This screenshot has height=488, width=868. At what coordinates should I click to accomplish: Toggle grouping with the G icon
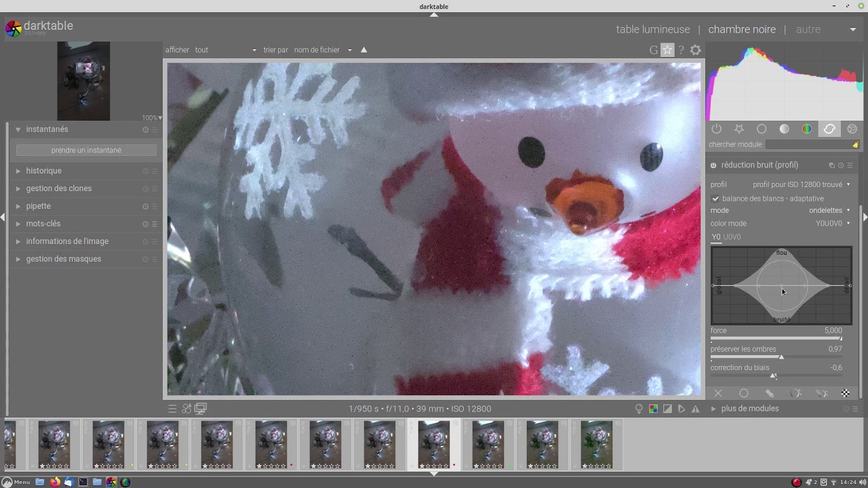pyautogui.click(x=654, y=50)
